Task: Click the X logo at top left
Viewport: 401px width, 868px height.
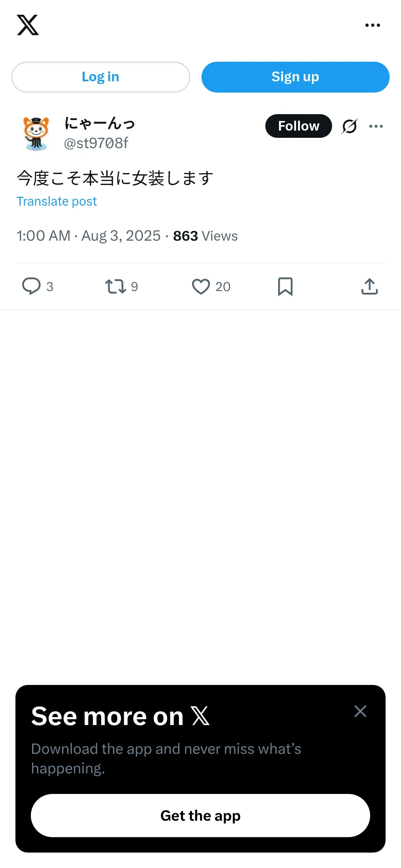Action: point(28,25)
